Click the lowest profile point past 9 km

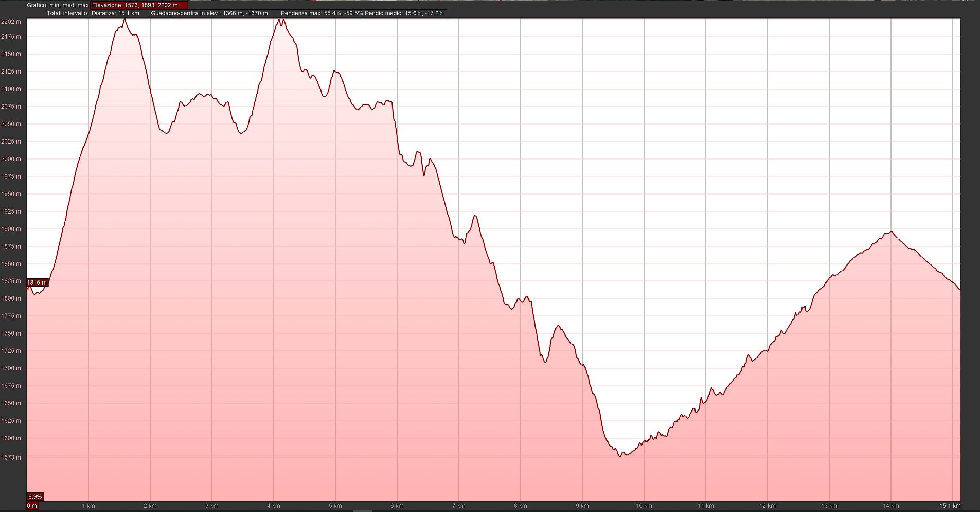pos(620,456)
